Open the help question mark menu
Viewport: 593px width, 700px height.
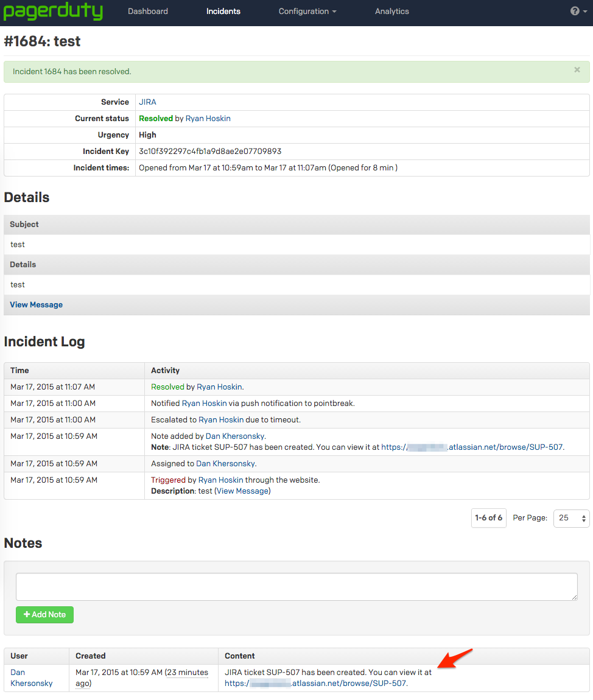pyautogui.click(x=579, y=11)
